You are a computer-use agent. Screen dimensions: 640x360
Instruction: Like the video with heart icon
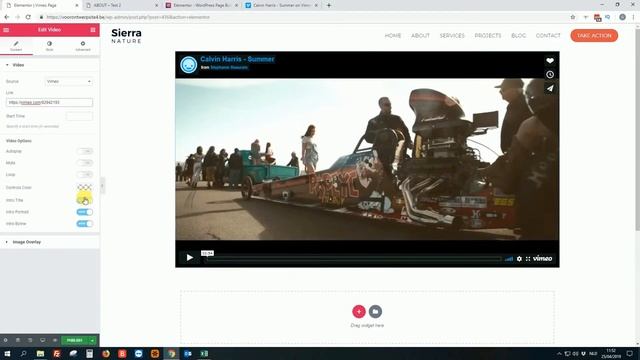[550, 61]
